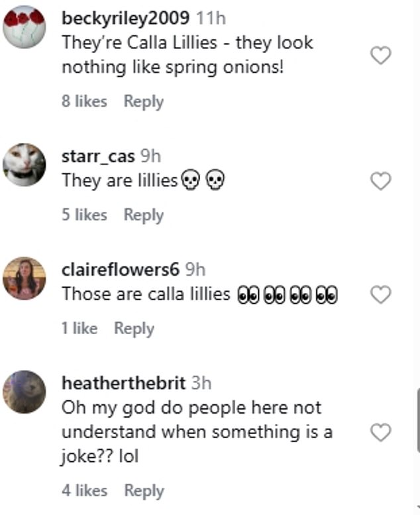Tap the heart on starr_cas's comment
This screenshot has width=420, height=515.
[380, 181]
